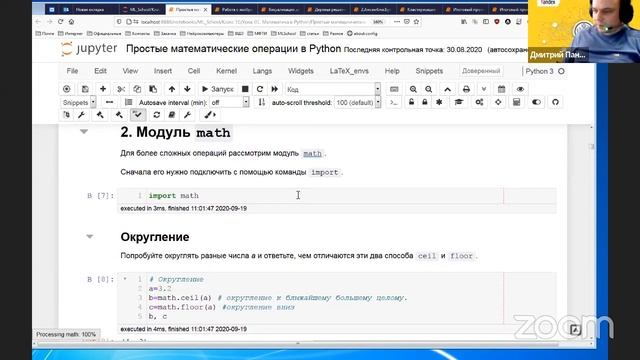
Task: Click the upward chevron toolbar icon
Action: [448, 89]
